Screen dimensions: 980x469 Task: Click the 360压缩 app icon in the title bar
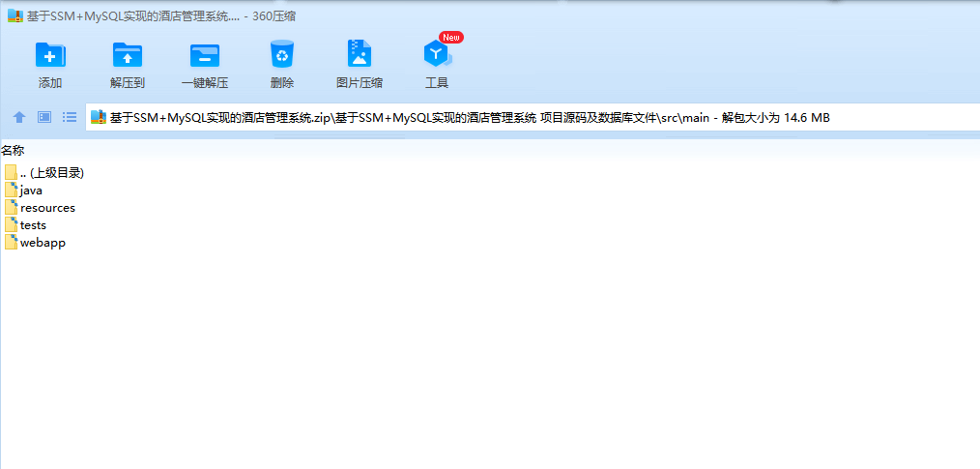[x=15, y=16]
